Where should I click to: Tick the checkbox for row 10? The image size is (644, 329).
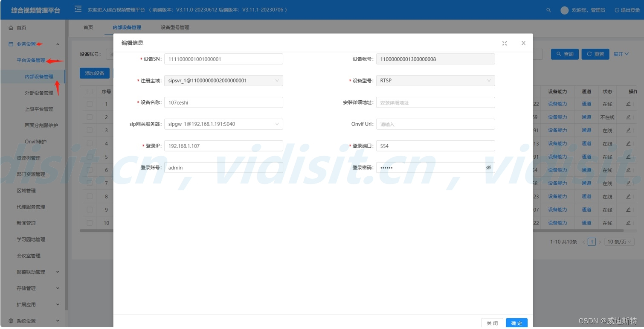point(90,223)
